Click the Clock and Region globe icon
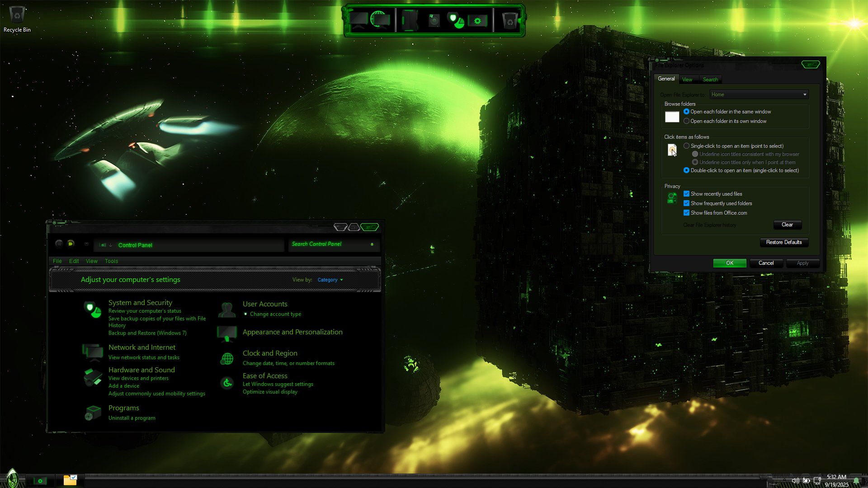The image size is (868, 488). tap(227, 359)
